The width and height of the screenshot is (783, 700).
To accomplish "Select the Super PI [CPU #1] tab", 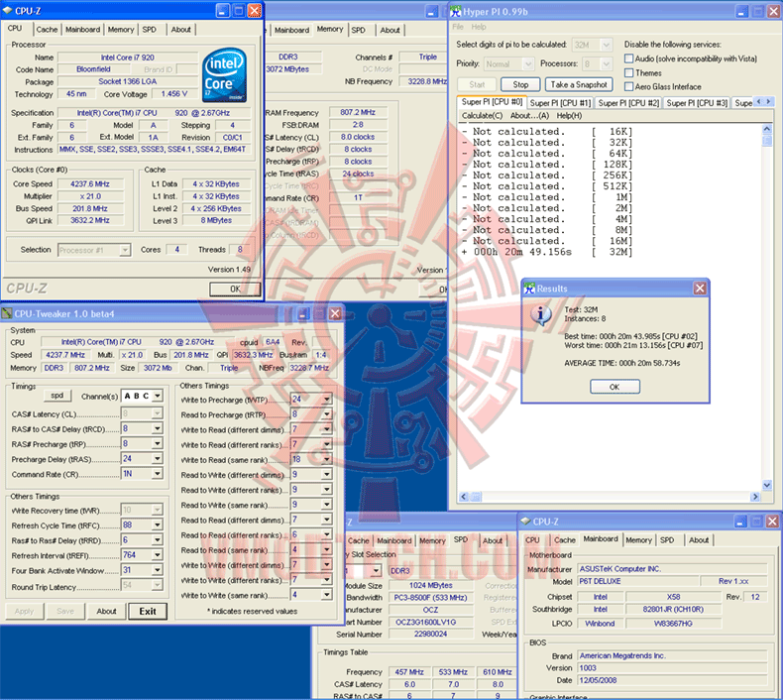I will tap(560, 103).
